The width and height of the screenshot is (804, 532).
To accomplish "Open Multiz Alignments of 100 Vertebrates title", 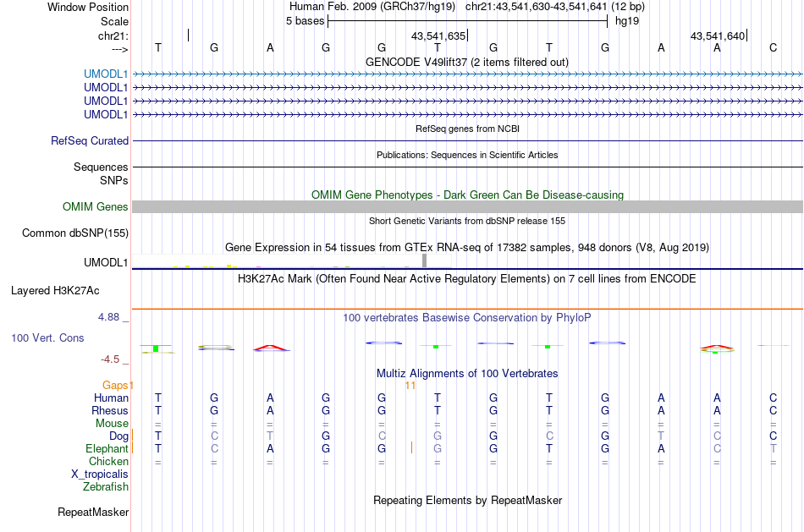I will click(x=467, y=374).
